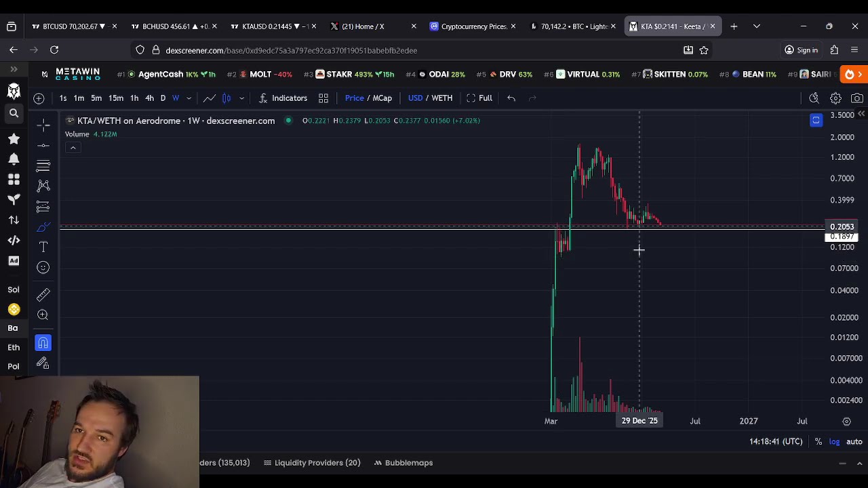Collapse the right panel with double chevron
The height and width of the screenshot is (488, 868).
pos(861,114)
